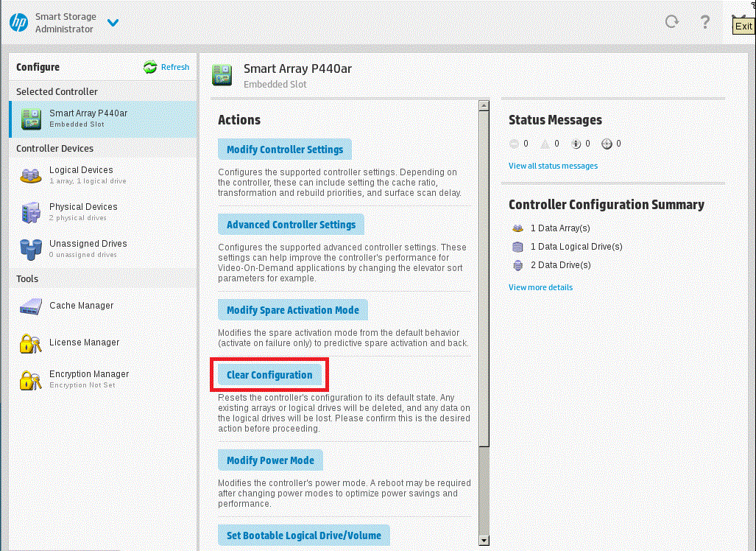
Task: Click '1 Data Array(s)' summary text
Action: (x=560, y=228)
